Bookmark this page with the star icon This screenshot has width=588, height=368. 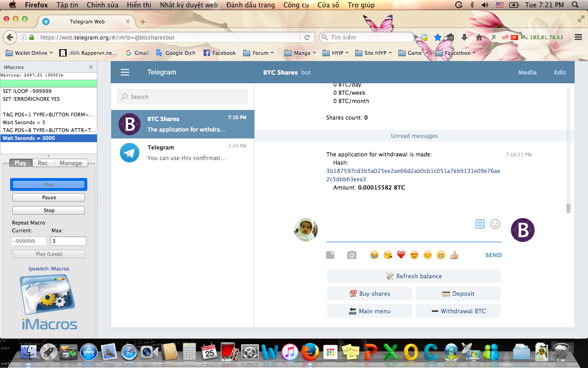click(x=438, y=37)
